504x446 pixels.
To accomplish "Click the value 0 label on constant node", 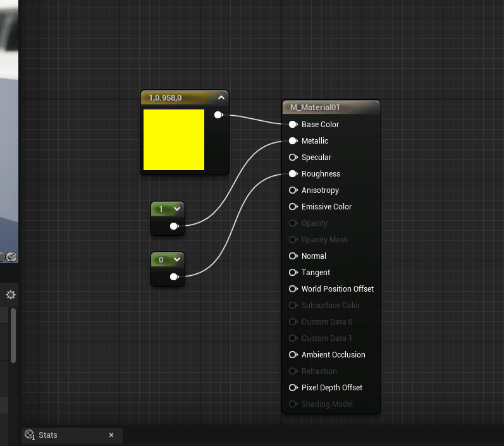I will tap(161, 259).
